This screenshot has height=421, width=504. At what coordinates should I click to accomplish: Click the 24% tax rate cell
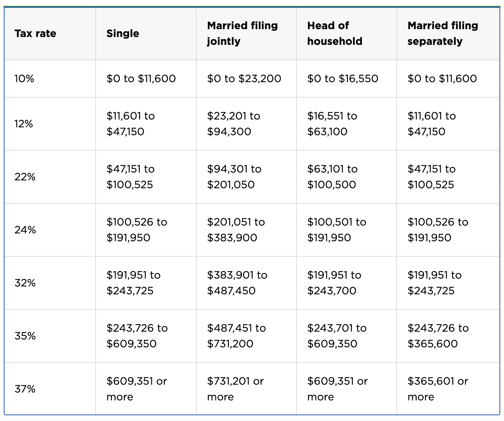coord(25,230)
